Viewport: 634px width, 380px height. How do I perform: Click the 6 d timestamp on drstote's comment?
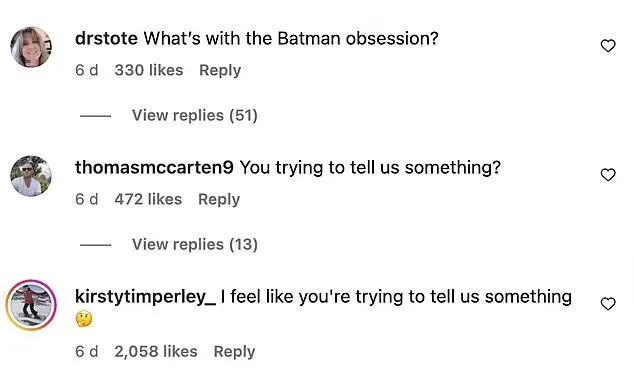click(x=87, y=70)
